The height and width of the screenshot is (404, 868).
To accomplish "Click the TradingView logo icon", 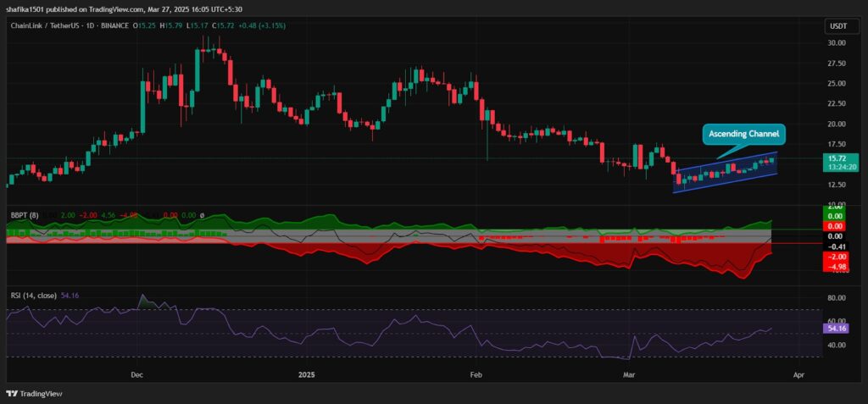I will click(x=12, y=393).
